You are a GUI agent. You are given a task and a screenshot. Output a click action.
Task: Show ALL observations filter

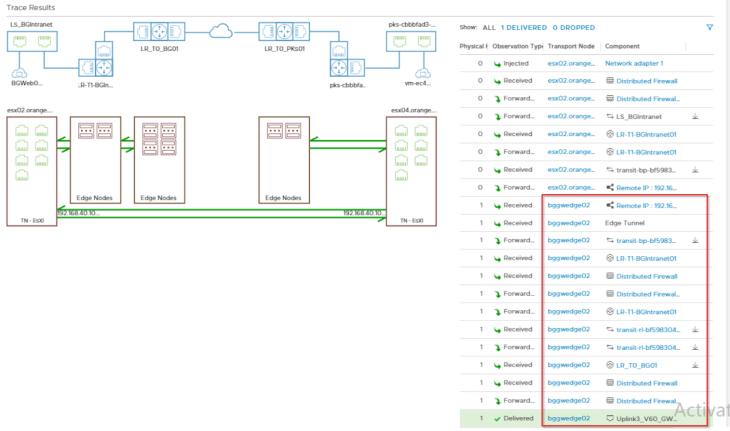[x=489, y=27]
